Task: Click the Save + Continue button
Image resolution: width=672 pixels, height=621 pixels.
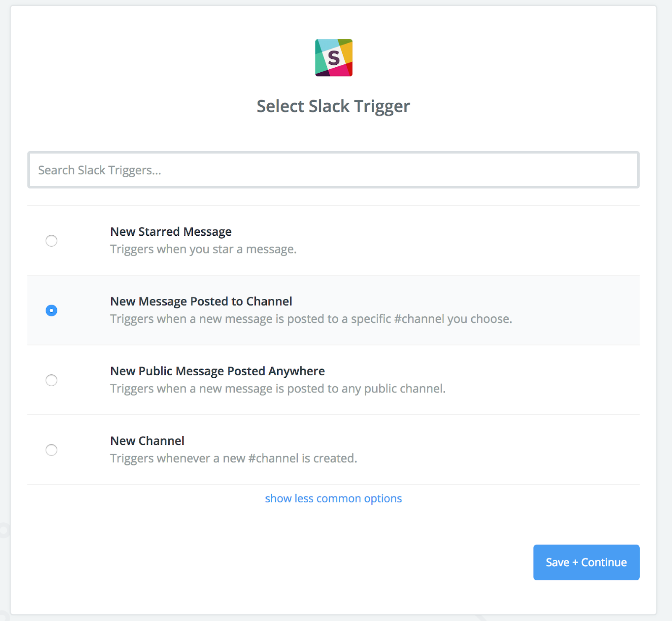Action: (x=586, y=563)
